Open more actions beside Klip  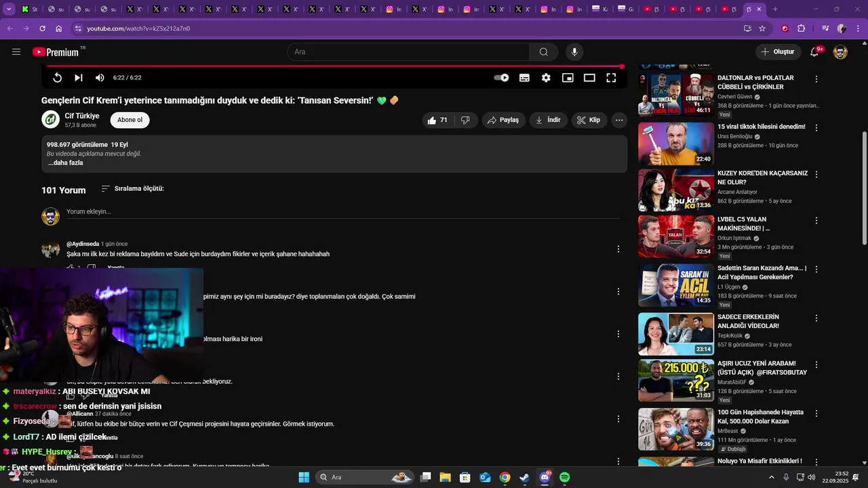click(619, 120)
